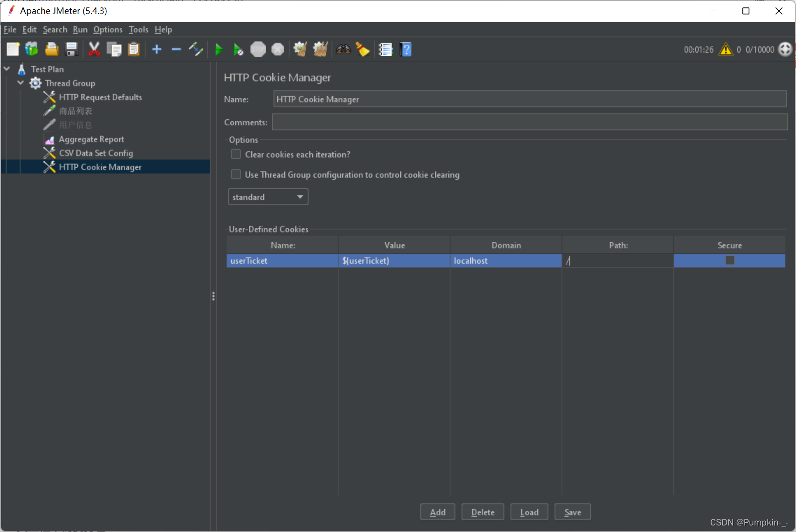Click the Domain column header

[506, 245]
